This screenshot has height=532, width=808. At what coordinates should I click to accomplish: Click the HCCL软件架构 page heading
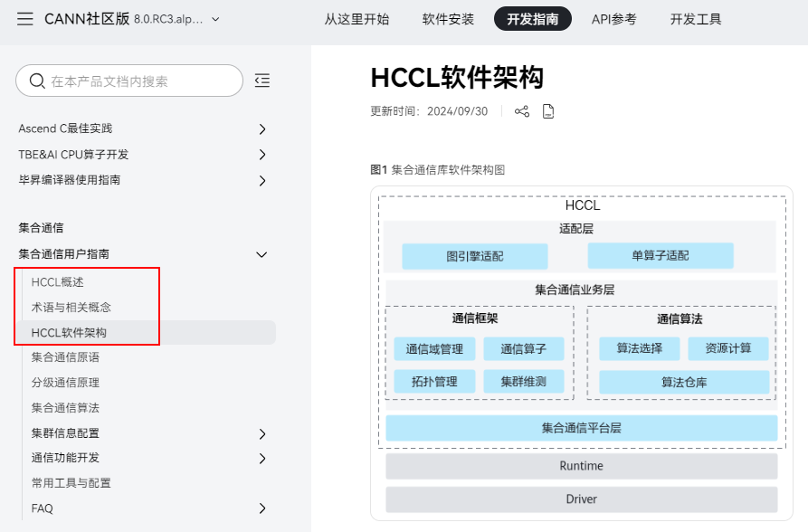coord(457,78)
